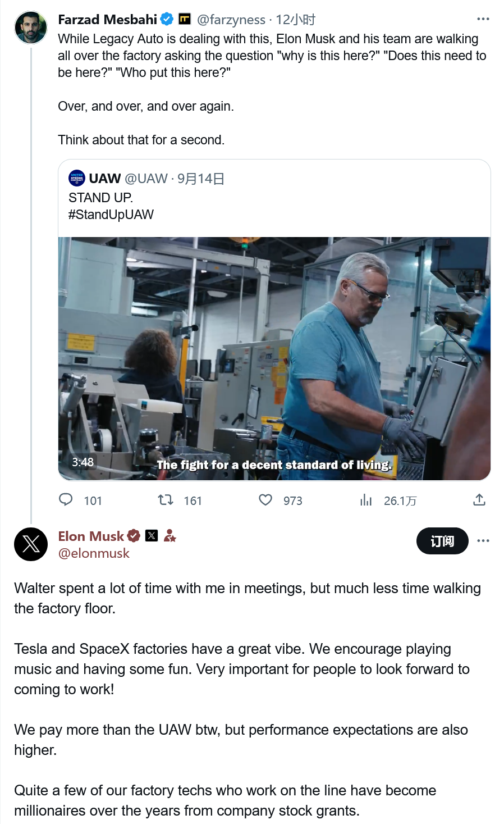Viewport: 504px width, 824px height.
Task: Open the Farzad Mesbahi display name link
Action: [107, 20]
